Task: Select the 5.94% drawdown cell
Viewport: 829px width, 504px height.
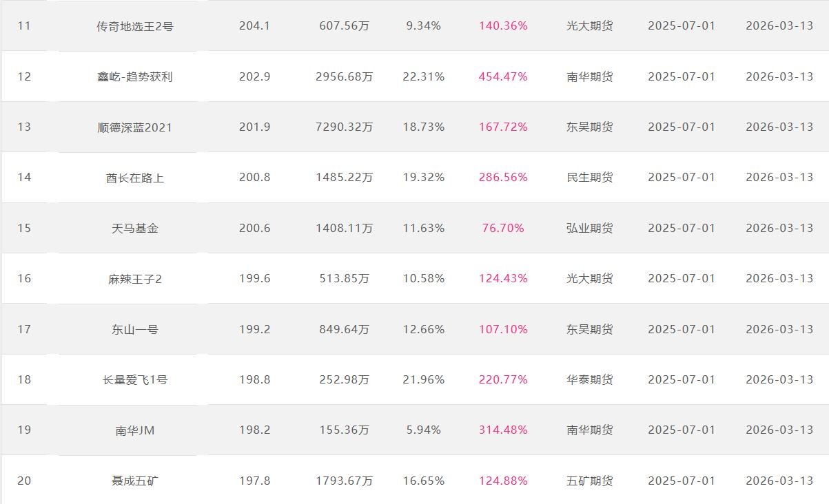Action: click(x=424, y=430)
